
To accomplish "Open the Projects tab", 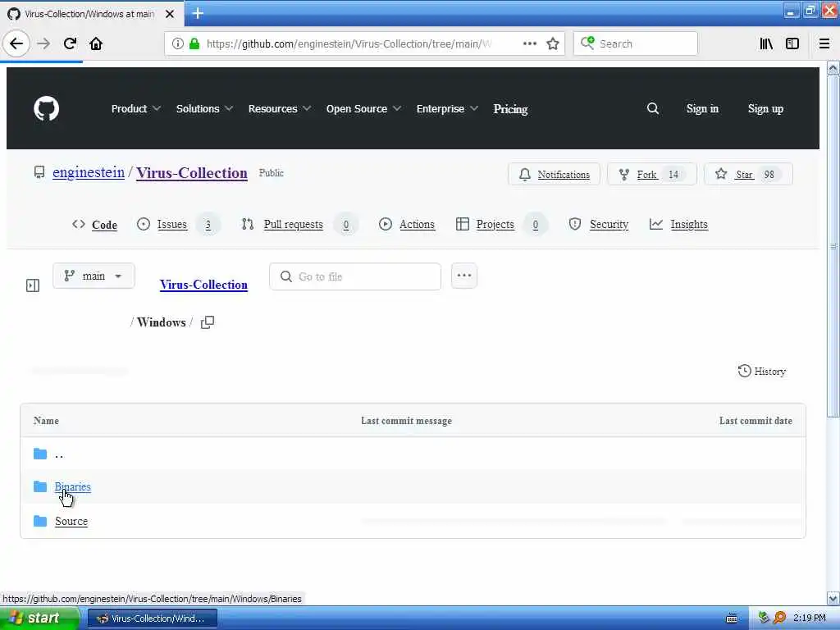I will point(501,225).
